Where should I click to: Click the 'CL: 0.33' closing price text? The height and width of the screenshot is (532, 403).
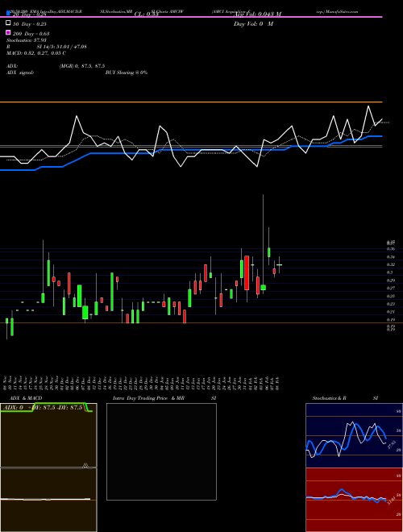click(x=146, y=14)
